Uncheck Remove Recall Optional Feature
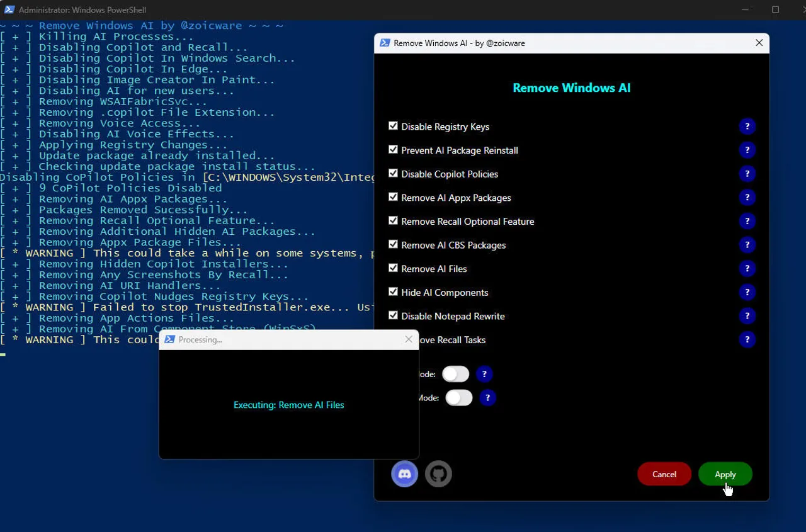This screenshot has width=806, height=532. [x=393, y=220]
